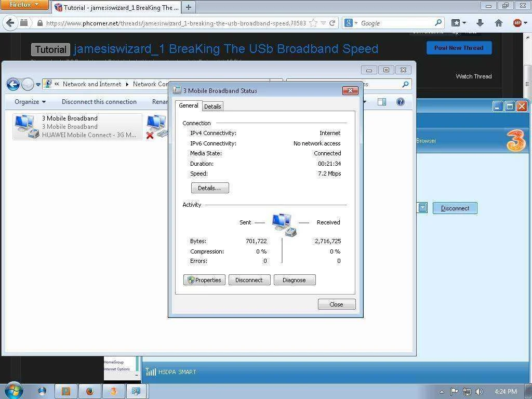The height and width of the screenshot is (399, 532).
Task: Select the phcorner thread browser tab
Action: (117, 7)
